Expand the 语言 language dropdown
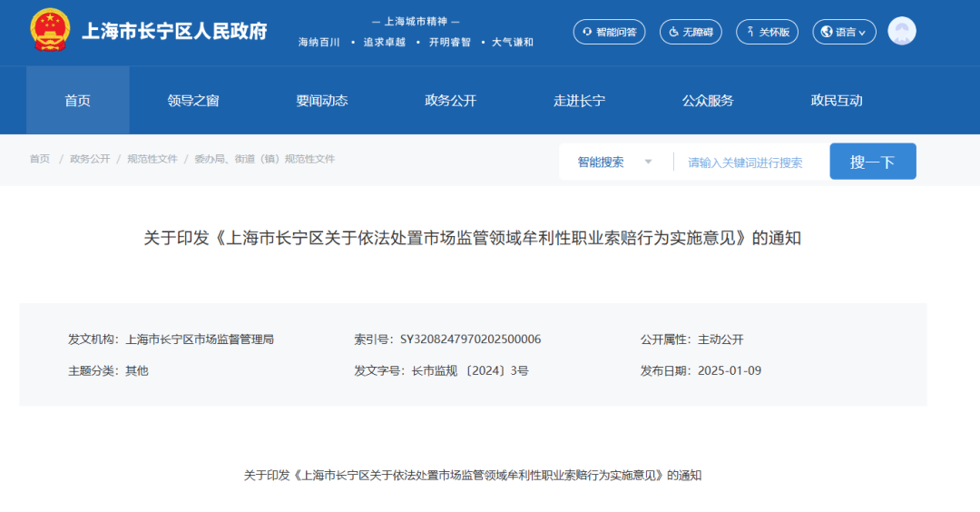Image resolution: width=980 pixels, height=512 pixels. click(x=844, y=32)
